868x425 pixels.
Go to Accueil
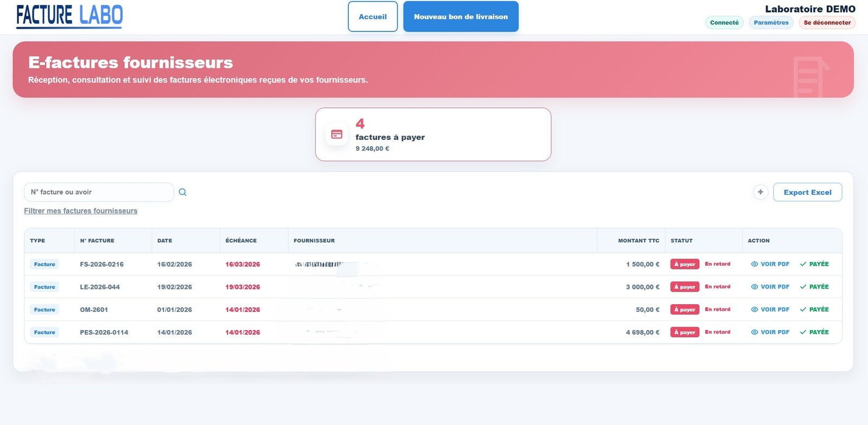pos(373,17)
